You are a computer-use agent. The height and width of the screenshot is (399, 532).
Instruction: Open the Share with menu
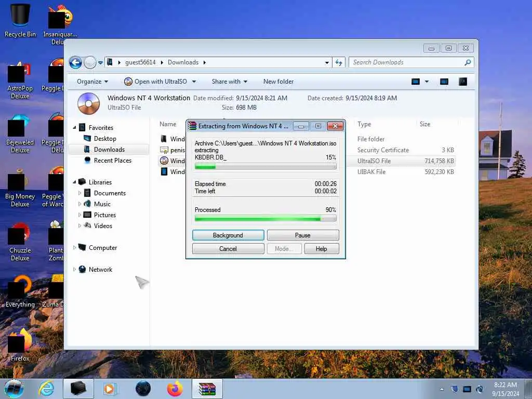click(229, 82)
